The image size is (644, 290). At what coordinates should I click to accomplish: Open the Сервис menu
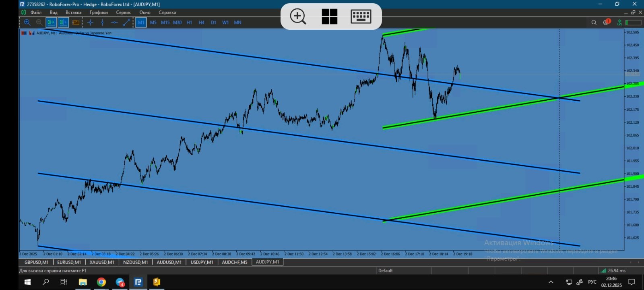point(124,12)
